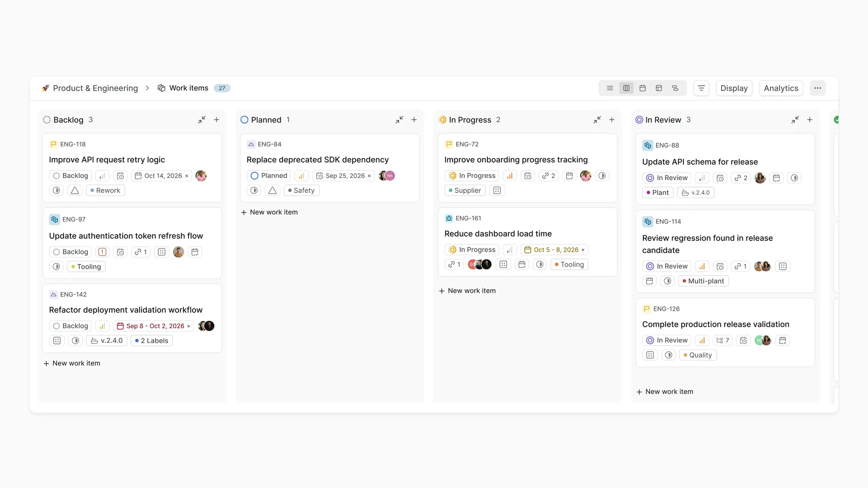The width and height of the screenshot is (868, 488).
Task: Open card Reduce dashboard load time
Action: pyautogui.click(x=498, y=234)
